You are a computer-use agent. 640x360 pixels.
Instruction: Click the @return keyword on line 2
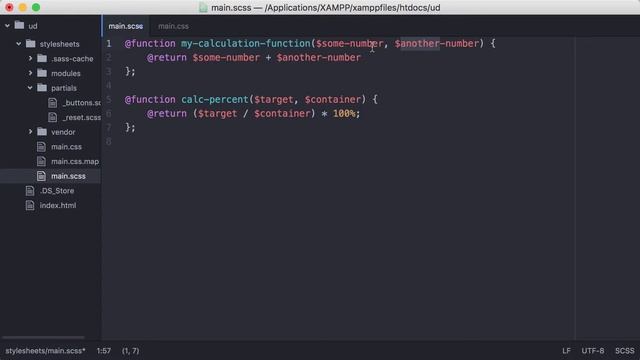coord(167,58)
